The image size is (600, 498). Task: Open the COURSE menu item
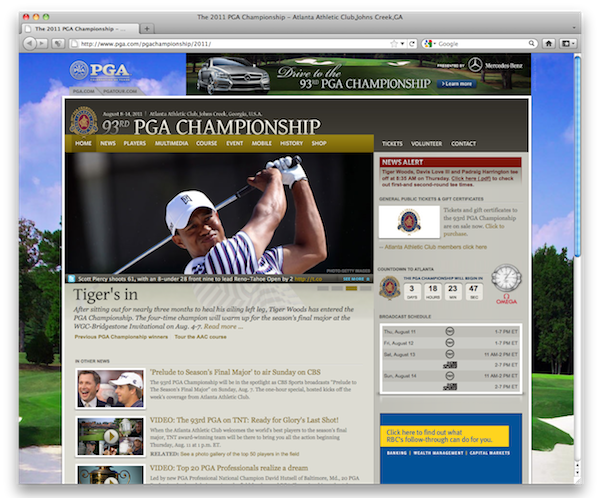coord(207,143)
